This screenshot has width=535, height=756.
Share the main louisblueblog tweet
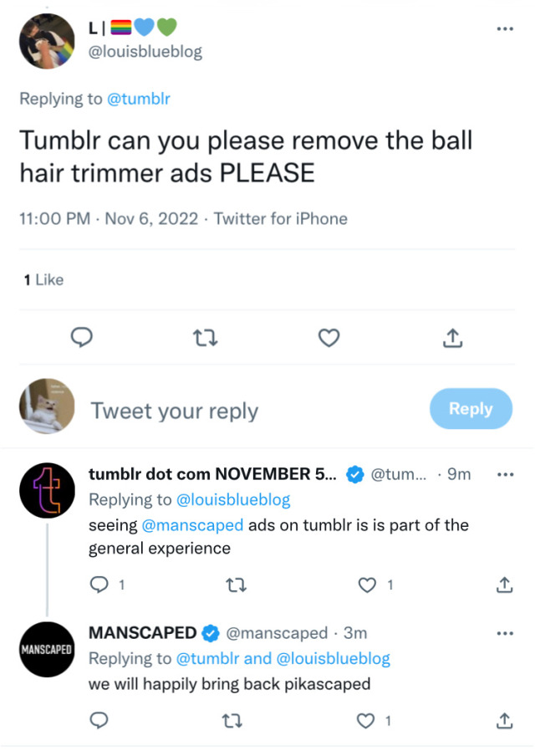451,337
